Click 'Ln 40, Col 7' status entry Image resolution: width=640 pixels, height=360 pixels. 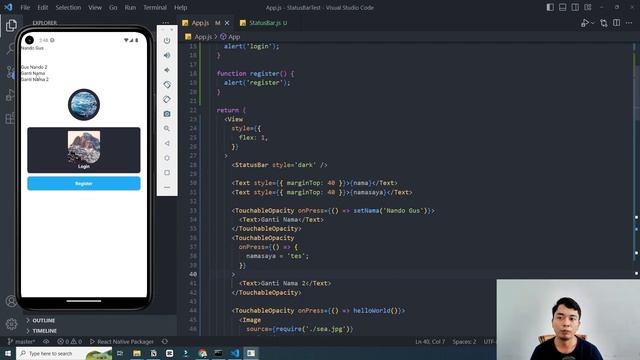point(430,341)
